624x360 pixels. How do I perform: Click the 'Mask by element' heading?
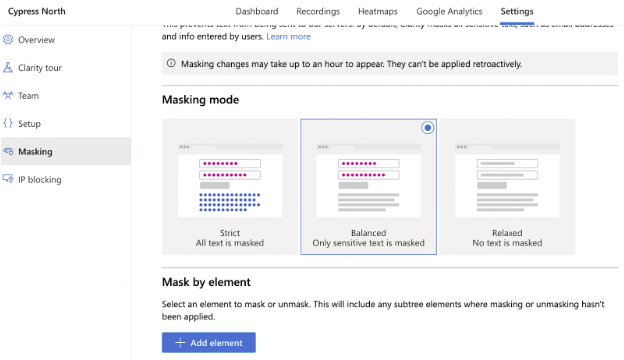pos(206,282)
